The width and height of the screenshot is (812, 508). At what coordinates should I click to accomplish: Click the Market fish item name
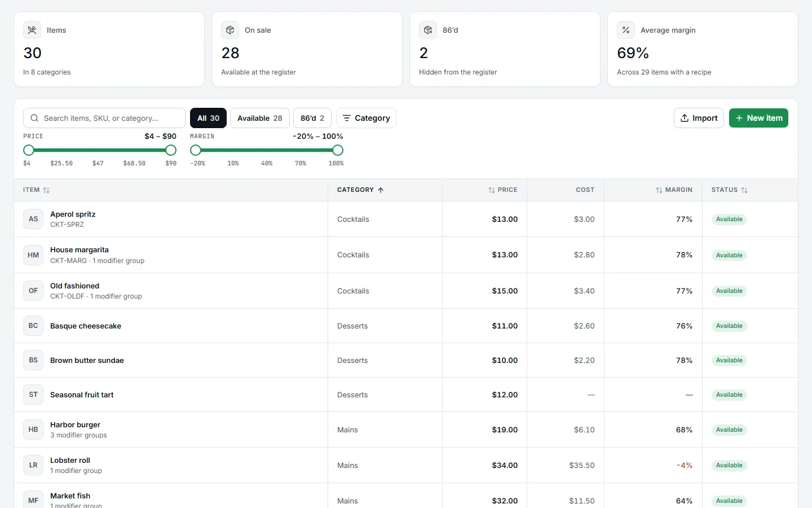[x=70, y=496]
